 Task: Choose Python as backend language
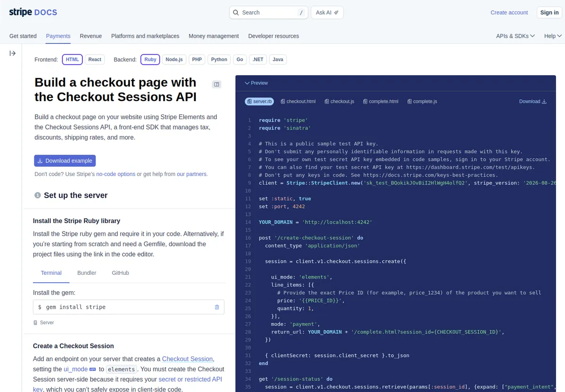pyautogui.click(x=219, y=59)
